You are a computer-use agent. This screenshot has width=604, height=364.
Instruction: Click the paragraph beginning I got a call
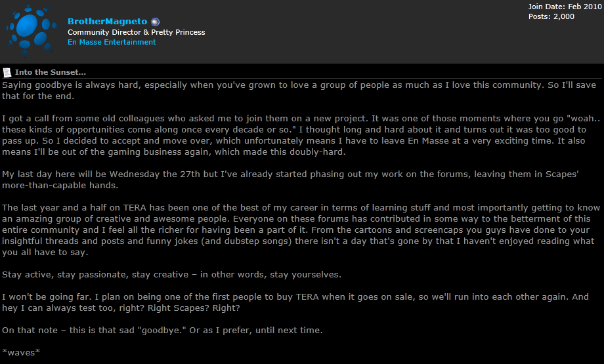[301, 135]
